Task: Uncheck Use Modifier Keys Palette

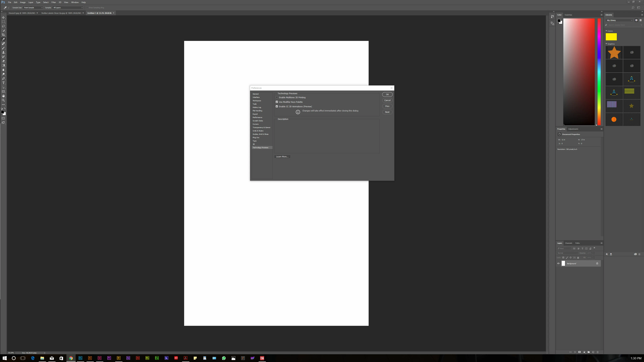Action: [277, 102]
